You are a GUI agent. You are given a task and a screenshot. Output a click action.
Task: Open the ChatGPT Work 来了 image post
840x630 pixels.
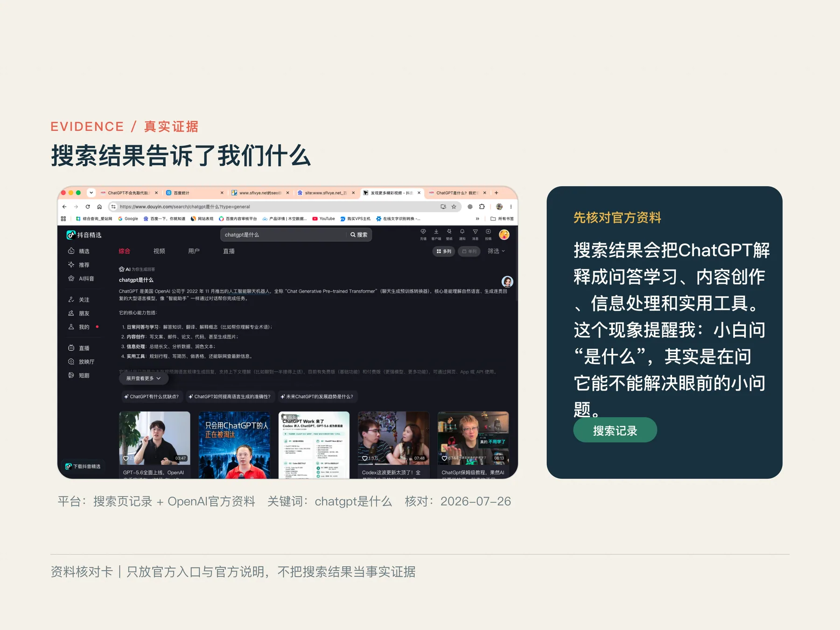coord(314,445)
